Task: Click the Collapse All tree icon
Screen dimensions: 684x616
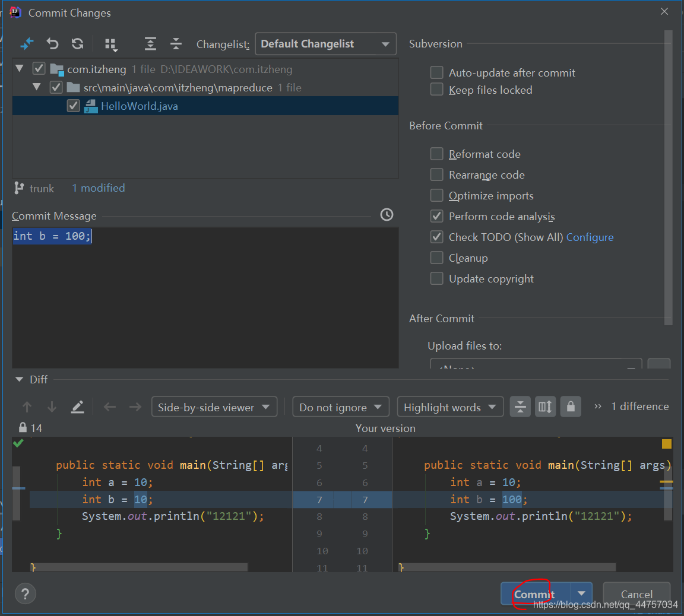Action: [176, 44]
